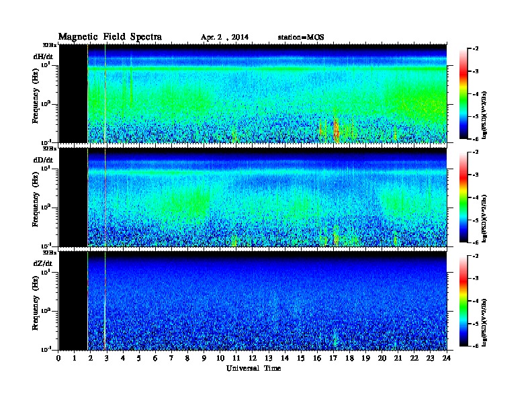The height and width of the screenshot is (411, 532).
Task: Click the hour "8" tick label on the time axis
Action: pos(187,358)
